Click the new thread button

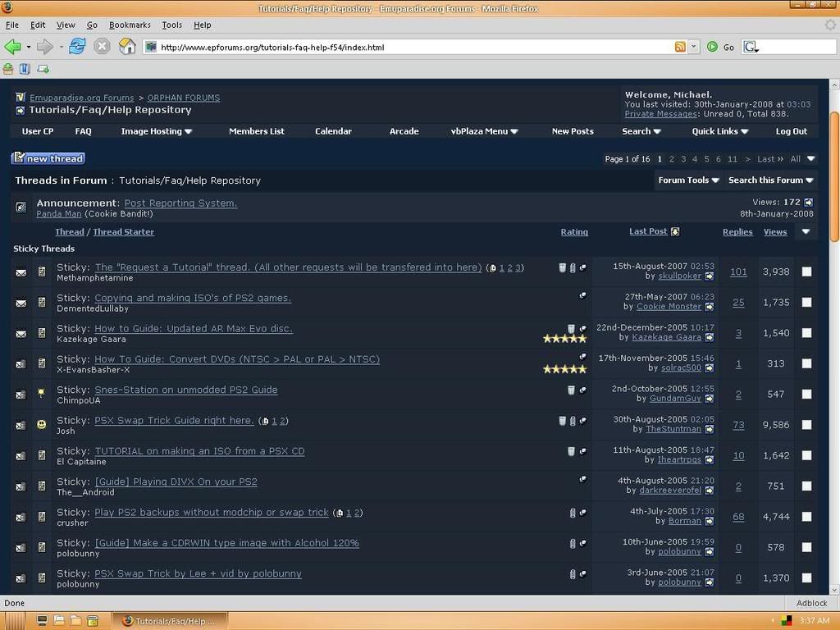coord(48,158)
